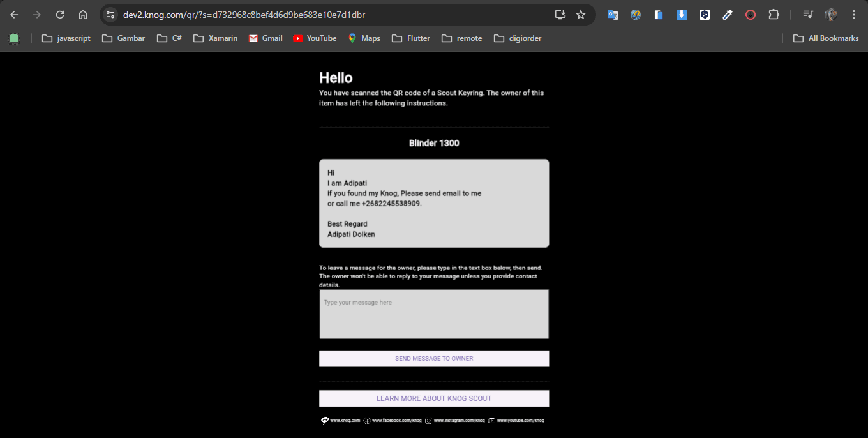Open the blue download arrow extension
The height and width of the screenshot is (438, 868).
pyautogui.click(x=682, y=15)
